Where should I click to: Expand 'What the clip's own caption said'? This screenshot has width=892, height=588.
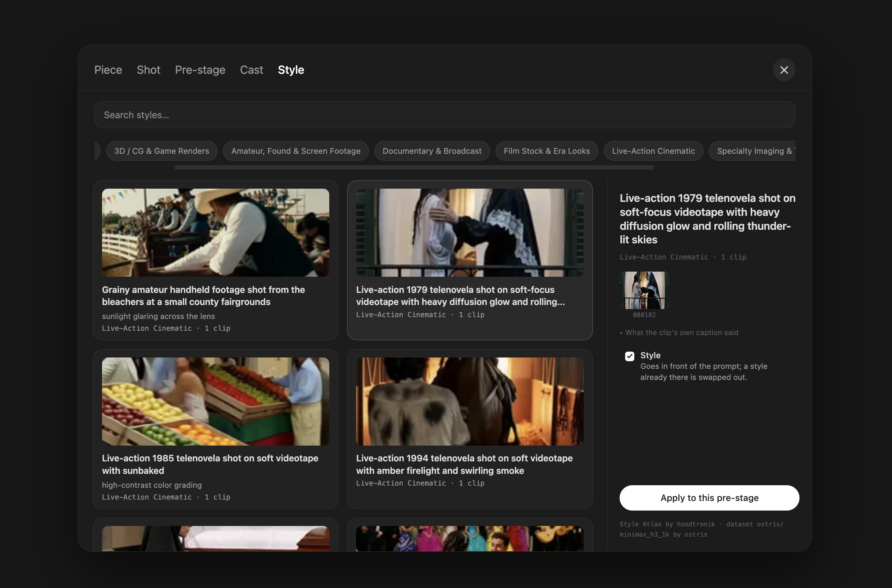click(x=679, y=333)
